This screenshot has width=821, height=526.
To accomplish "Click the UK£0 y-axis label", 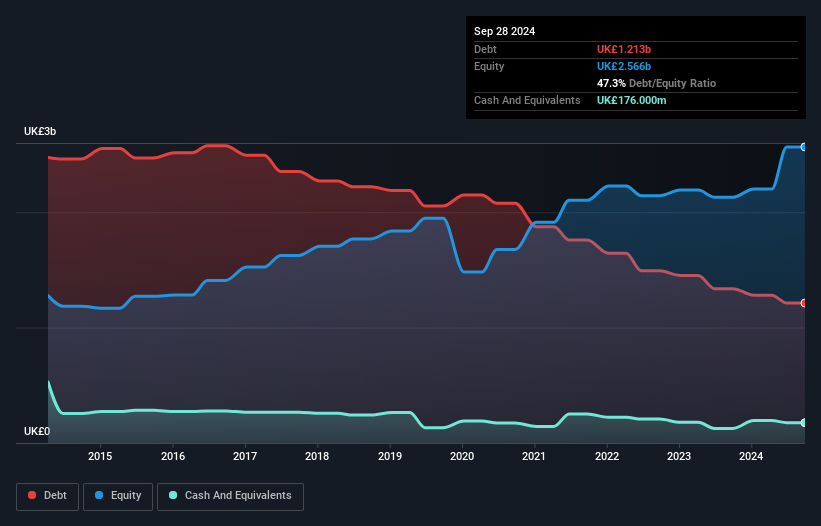I will (x=37, y=431).
